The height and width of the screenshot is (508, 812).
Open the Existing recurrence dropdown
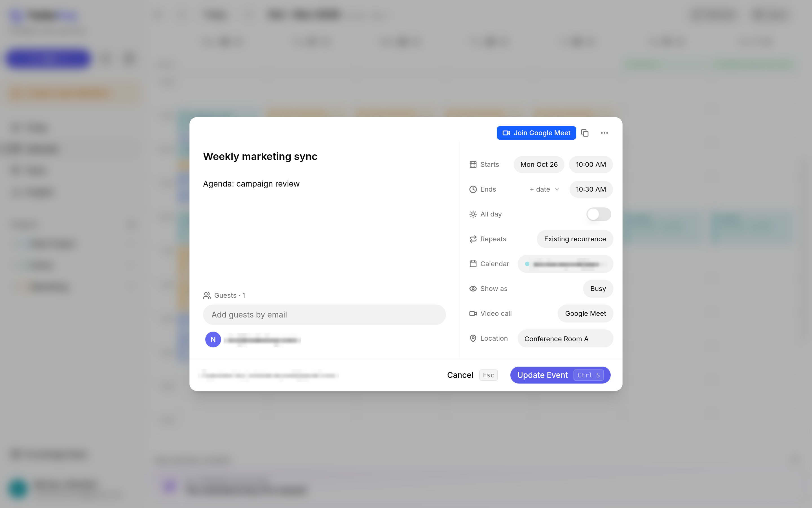(575, 239)
